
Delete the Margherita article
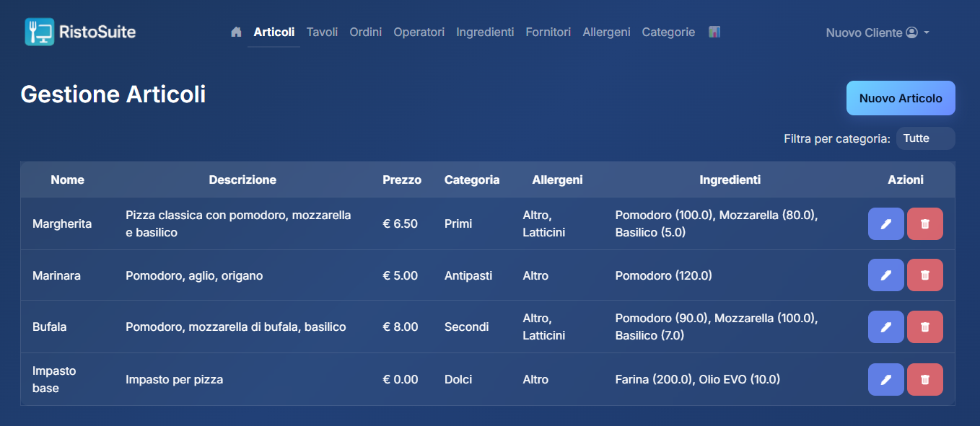coord(925,223)
